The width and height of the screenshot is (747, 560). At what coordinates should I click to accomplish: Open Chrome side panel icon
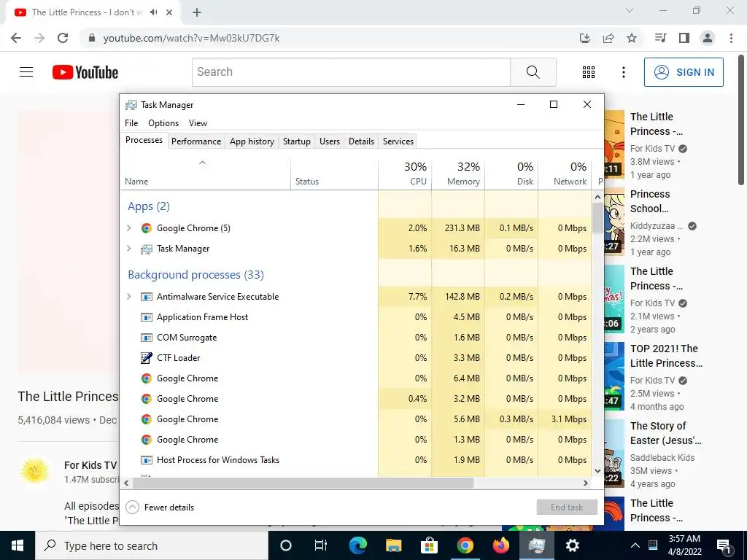[684, 38]
